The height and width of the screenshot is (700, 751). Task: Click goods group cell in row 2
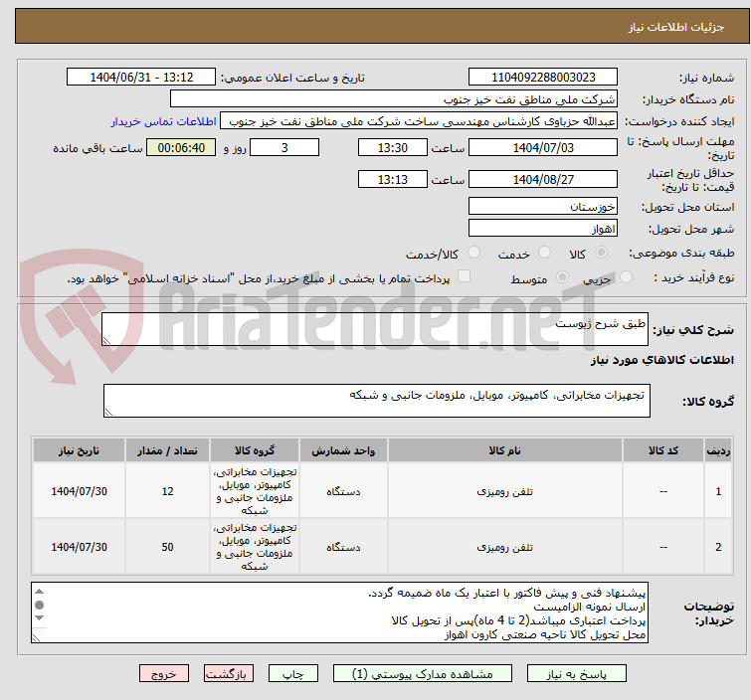255,547
